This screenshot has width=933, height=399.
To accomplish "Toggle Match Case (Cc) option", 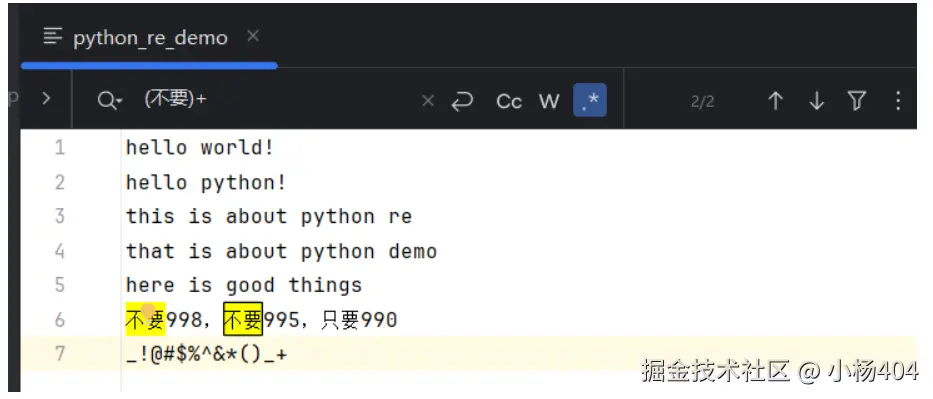I will point(509,102).
